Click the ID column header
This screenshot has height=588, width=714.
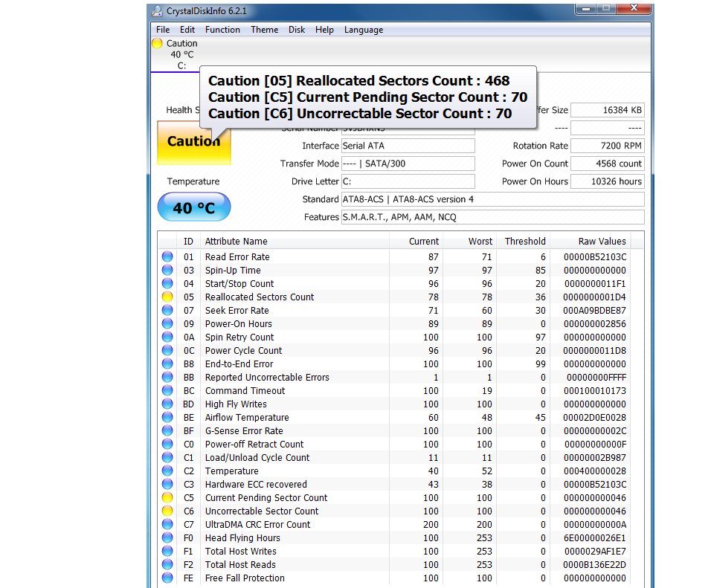tap(188, 241)
